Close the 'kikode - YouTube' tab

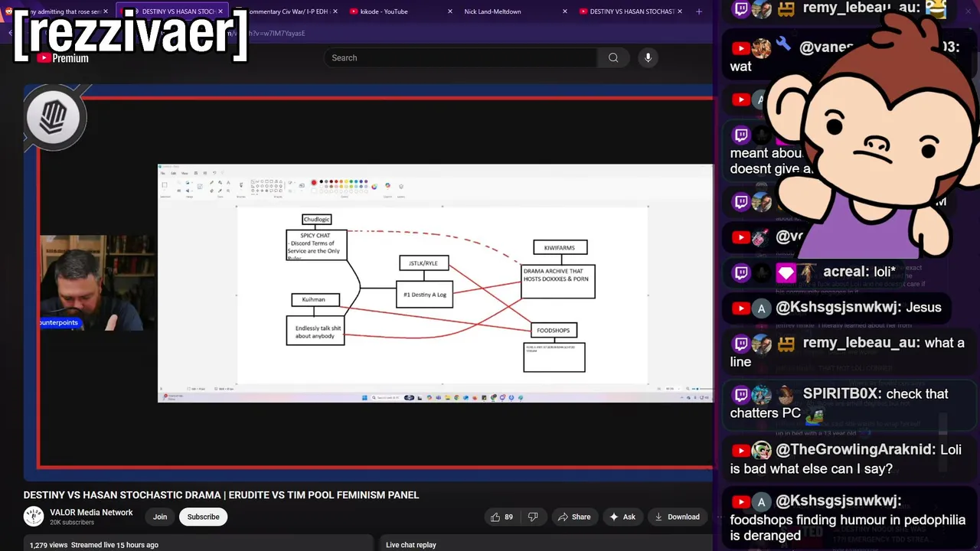click(x=449, y=11)
